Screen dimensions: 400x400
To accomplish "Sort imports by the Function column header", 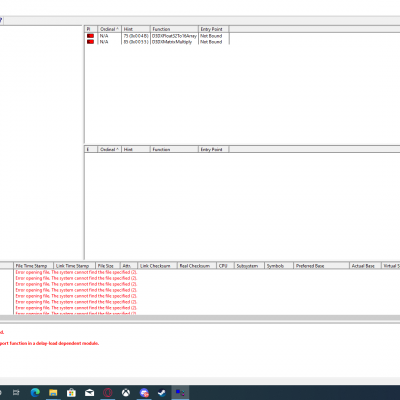I will [174, 29].
